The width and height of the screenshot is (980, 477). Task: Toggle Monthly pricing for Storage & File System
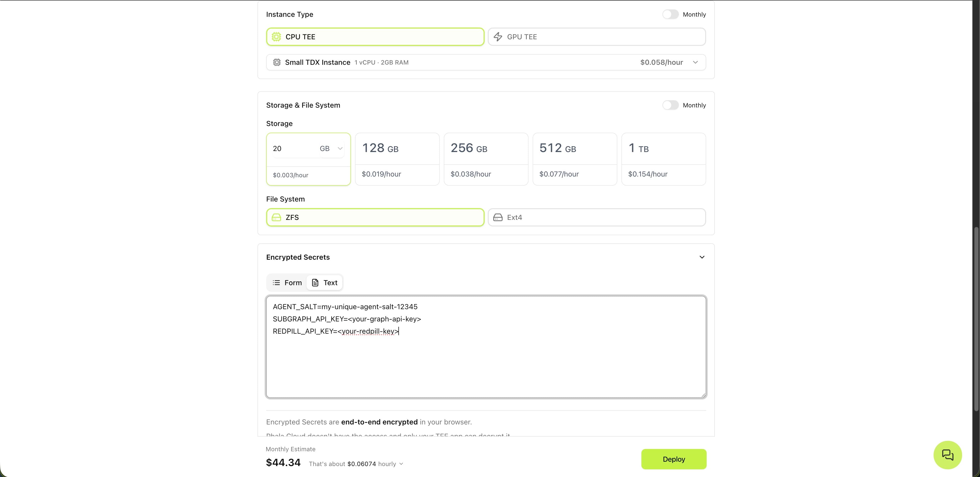[670, 105]
